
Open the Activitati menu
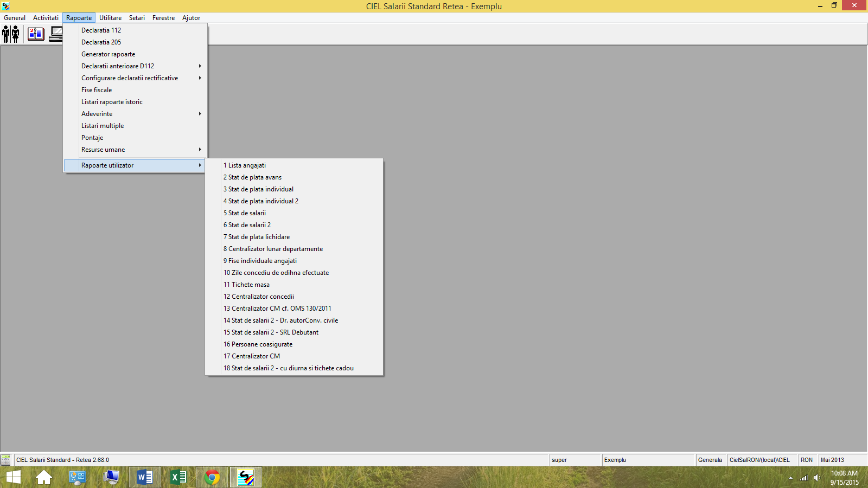point(46,18)
